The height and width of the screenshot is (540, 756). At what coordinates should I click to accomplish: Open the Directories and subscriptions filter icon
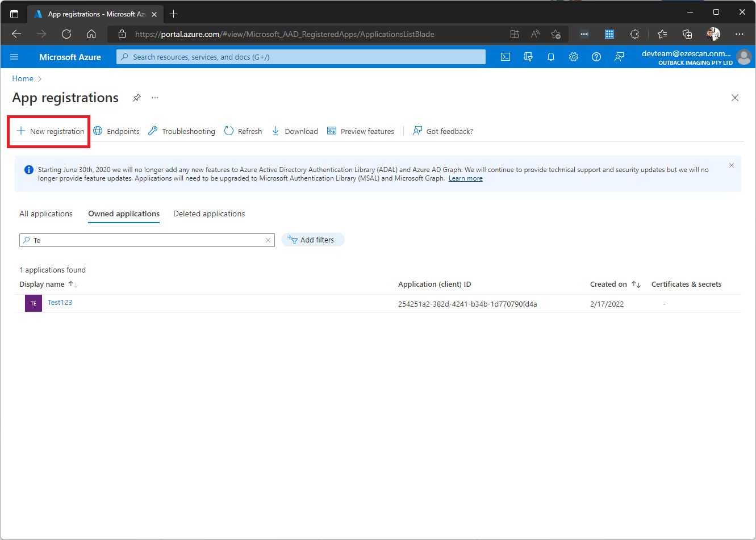(528, 57)
